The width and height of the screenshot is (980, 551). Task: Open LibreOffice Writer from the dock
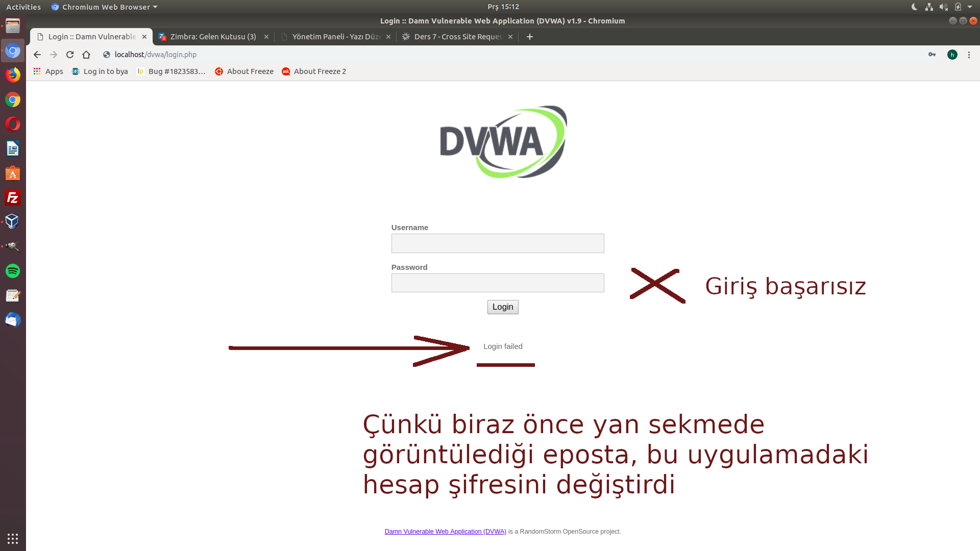pyautogui.click(x=13, y=148)
